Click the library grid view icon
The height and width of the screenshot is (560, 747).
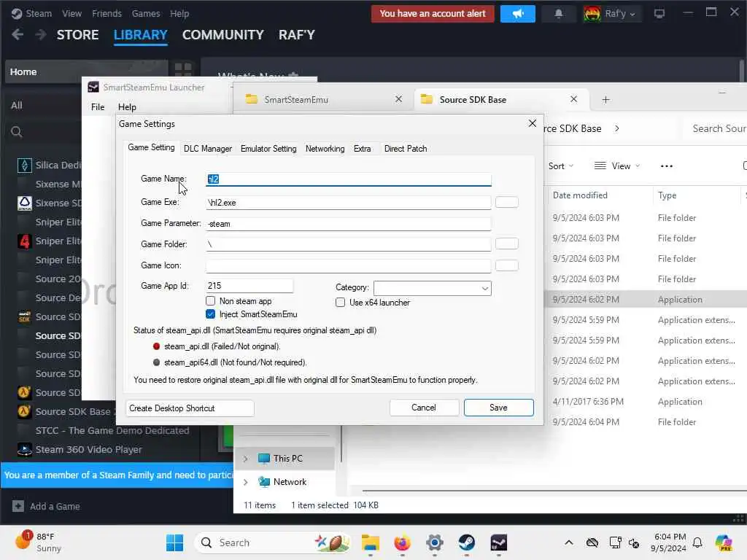pyautogui.click(x=183, y=69)
